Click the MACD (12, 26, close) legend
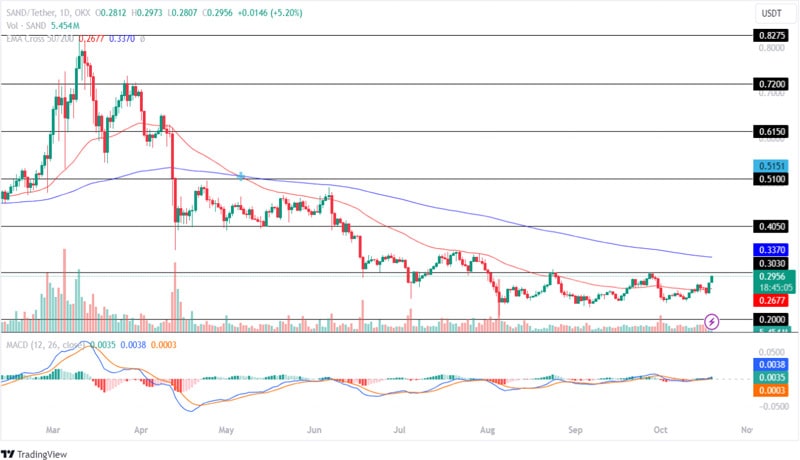The image size is (800, 460). pos(44,345)
